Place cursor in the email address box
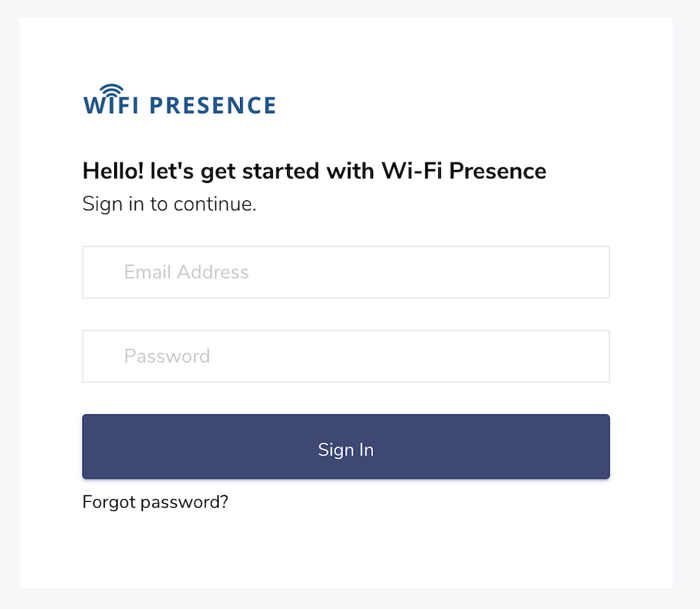This screenshot has height=609, width=700. tap(346, 272)
